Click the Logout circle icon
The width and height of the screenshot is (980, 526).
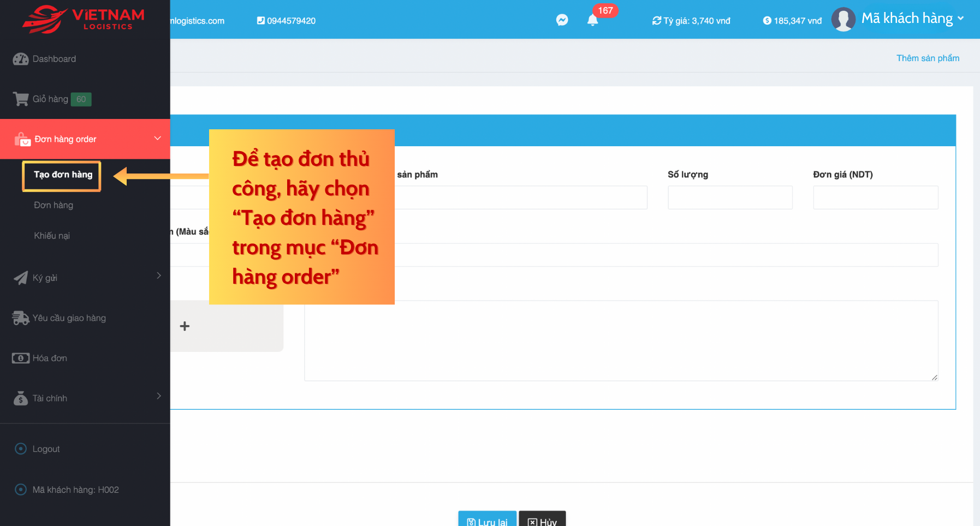[21, 449]
